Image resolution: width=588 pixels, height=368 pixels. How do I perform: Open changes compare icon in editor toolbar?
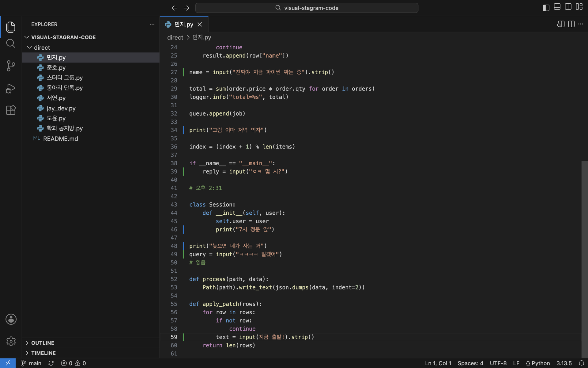pos(560,24)
